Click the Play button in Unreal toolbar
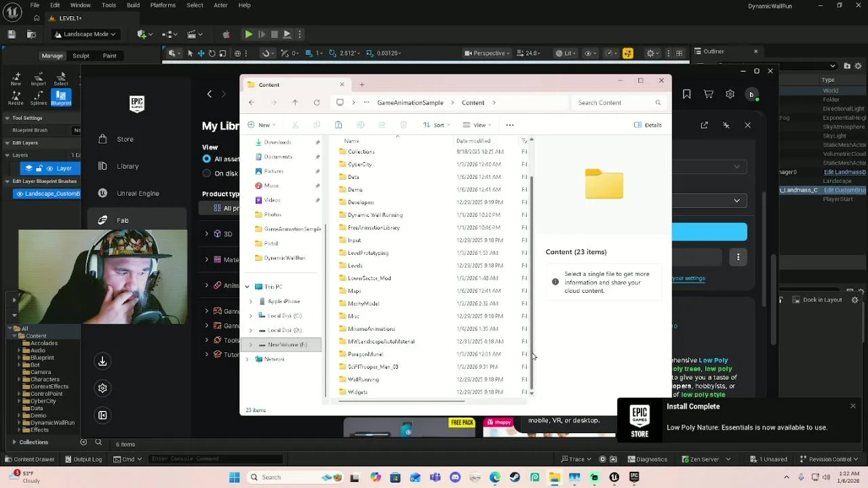The width and height of the screenshot is (868, 488). pyautogui.click(x=249, y=34)
